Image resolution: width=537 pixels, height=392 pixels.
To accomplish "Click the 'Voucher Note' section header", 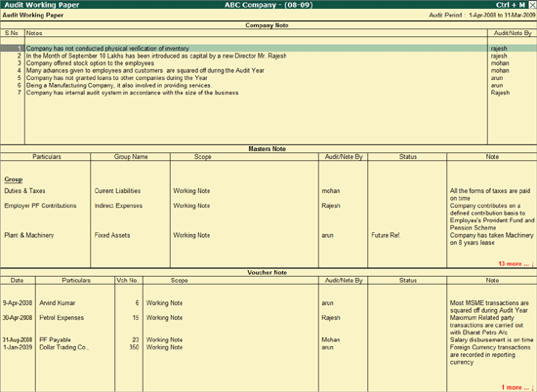I will pos(267,273).
